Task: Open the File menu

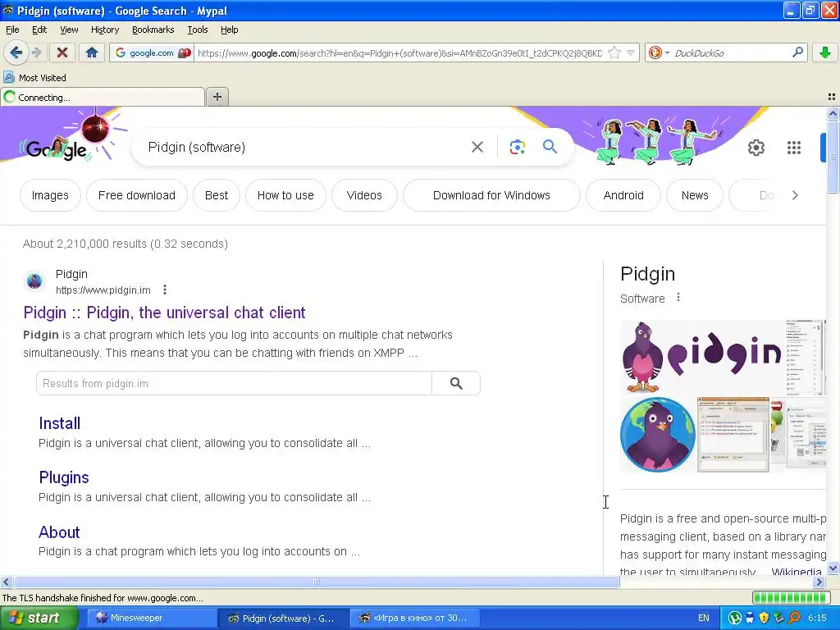Action: pyautogui.click(x=12, y=30)
